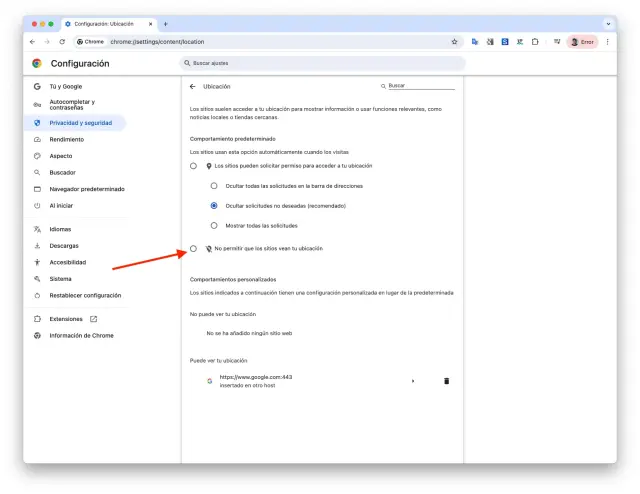
Task: Choose 'Ocultar todas las solicitudes en la barra'
Action: [213, 186]
